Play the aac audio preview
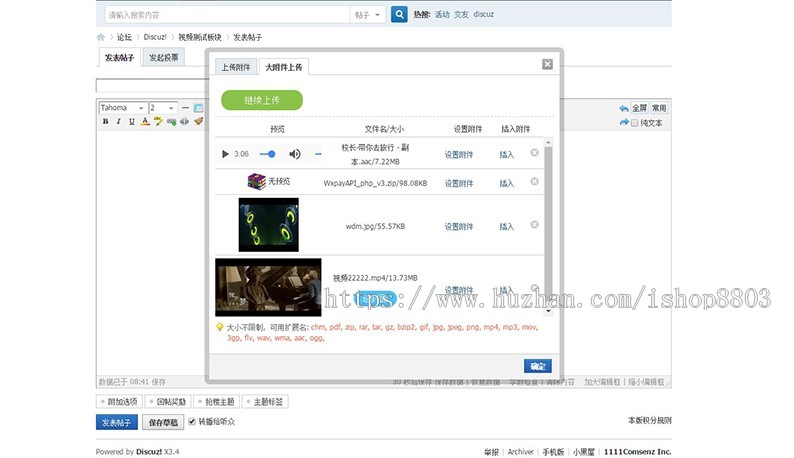The width and height of the screenshot is (794, 458). (x=225, y=154)
